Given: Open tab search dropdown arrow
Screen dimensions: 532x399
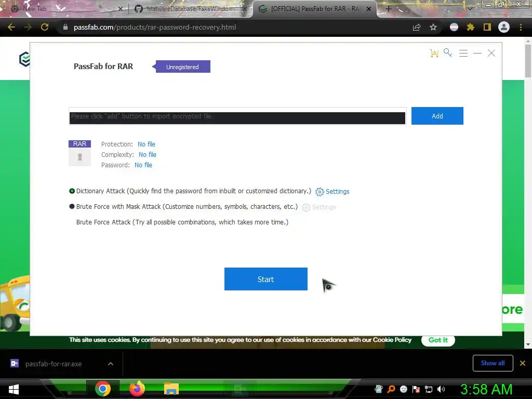Looking at the screenshot, I should pyautogui.click(x=470, y=9).
